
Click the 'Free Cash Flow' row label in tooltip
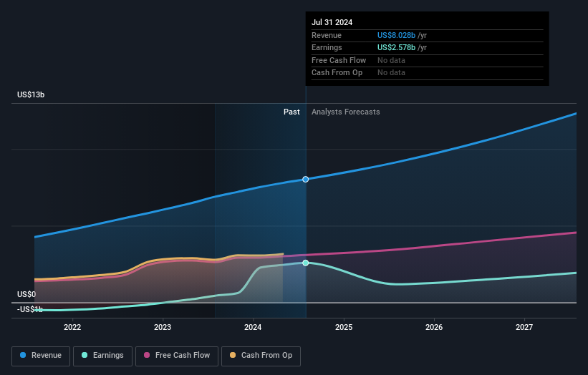click(339, 60)
